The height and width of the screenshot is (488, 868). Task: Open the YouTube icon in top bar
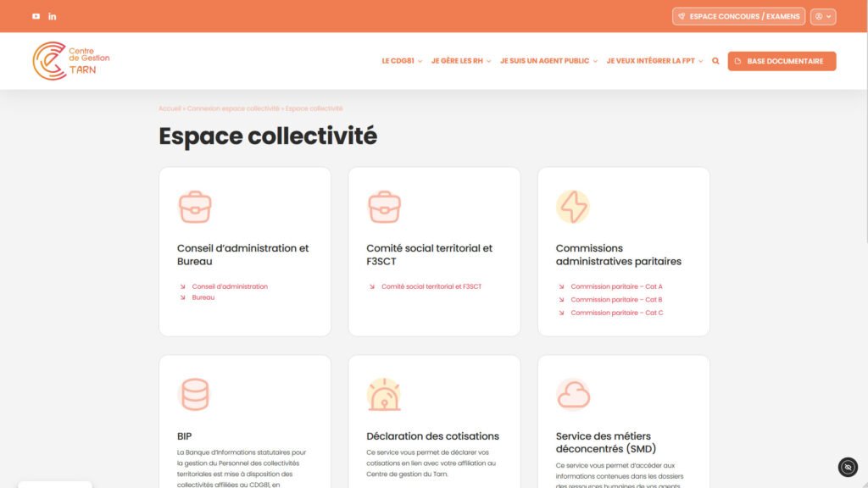[x=36, y=16]
